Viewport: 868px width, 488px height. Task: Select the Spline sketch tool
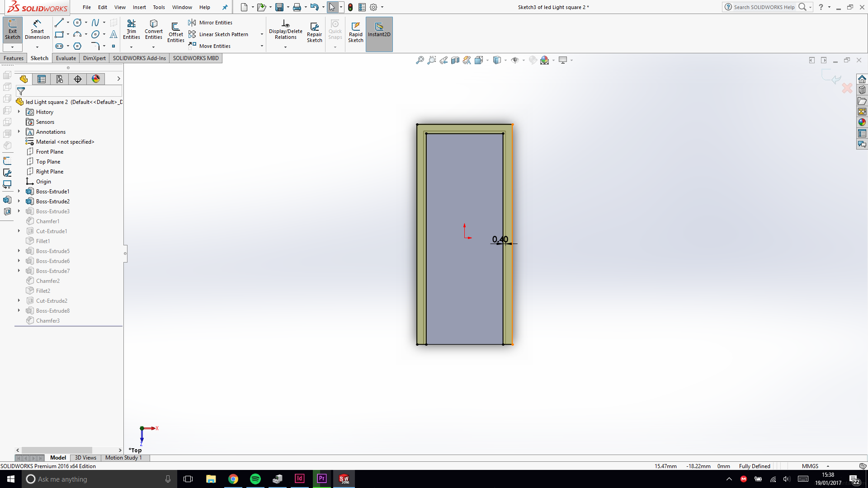click(x=95, y=23)
